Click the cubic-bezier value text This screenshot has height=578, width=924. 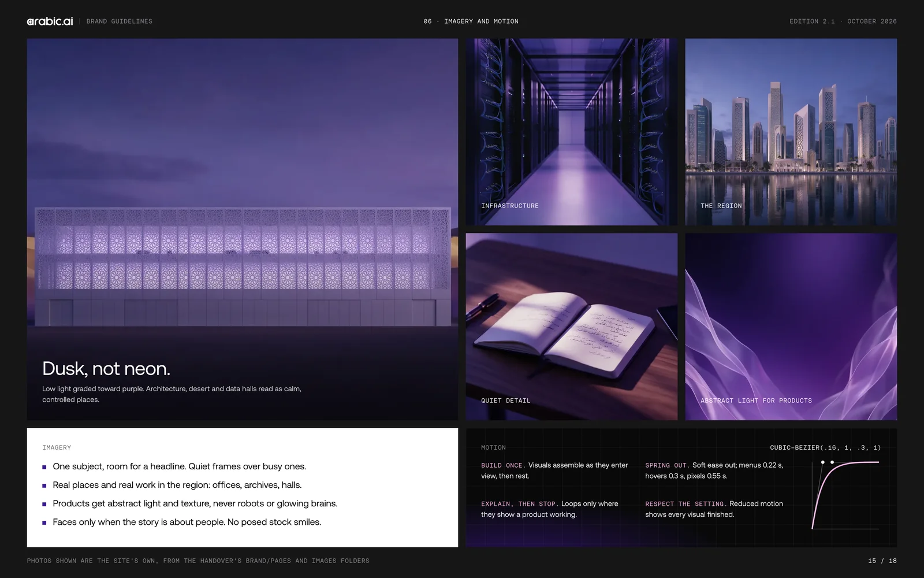click(x=825, y=447)
